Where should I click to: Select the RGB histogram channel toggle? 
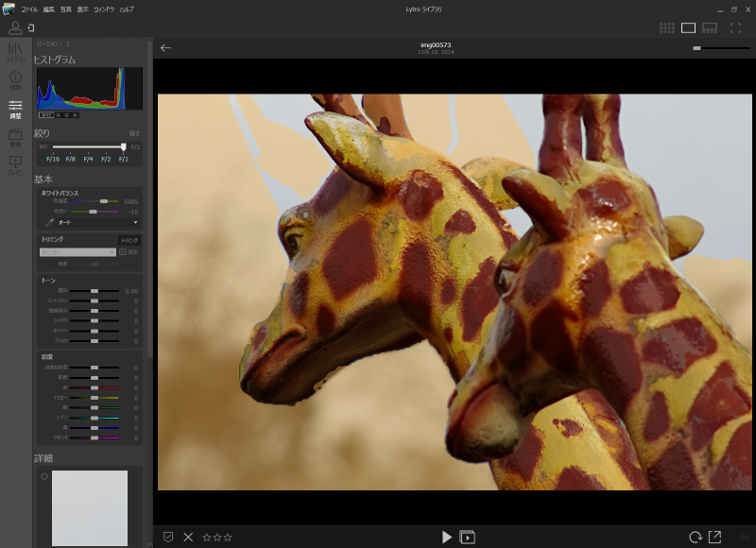(46, 115)
